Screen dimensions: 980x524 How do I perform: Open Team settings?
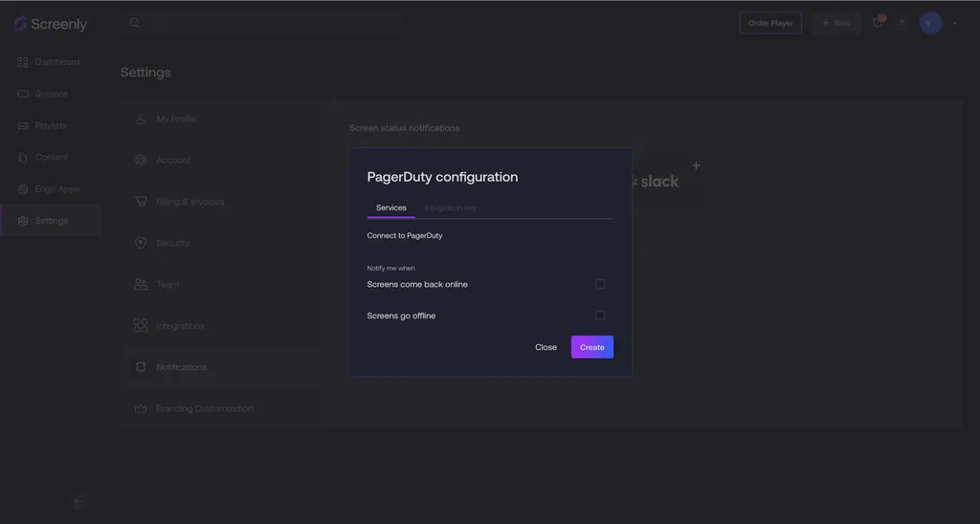pyautogui.click(x=167, y=284)
